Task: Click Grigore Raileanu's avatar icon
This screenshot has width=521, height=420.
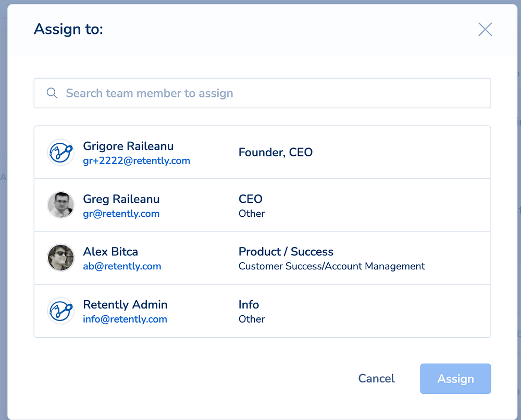Action: click(60, 153)
